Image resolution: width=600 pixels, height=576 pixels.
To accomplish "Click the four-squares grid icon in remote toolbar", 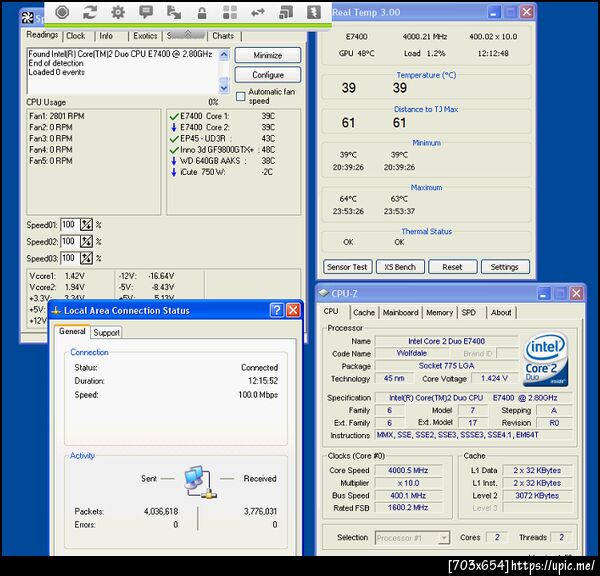I will pyautogui.click(x=230, y=13).
